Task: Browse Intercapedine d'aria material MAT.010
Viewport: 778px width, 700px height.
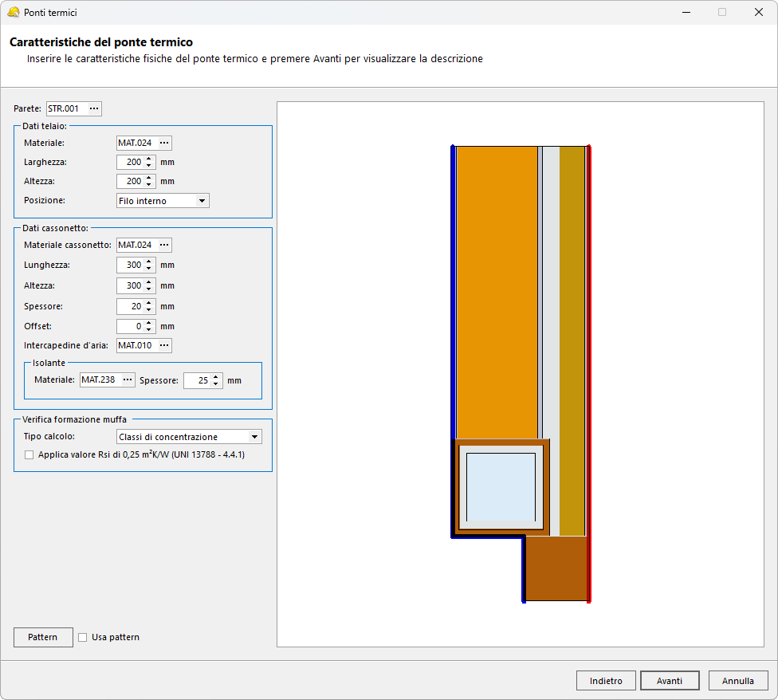Action: click(x=163, y=345)
